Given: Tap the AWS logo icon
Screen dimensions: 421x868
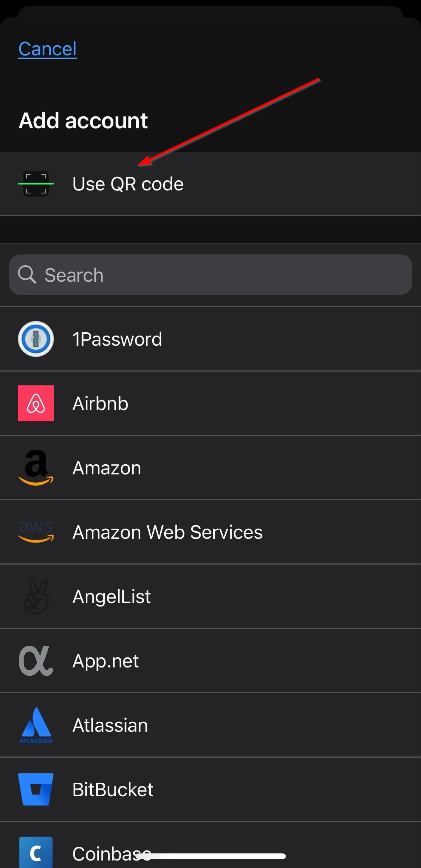Looking at the screenshot, I should pyautogui.click(x=36, y=532).
